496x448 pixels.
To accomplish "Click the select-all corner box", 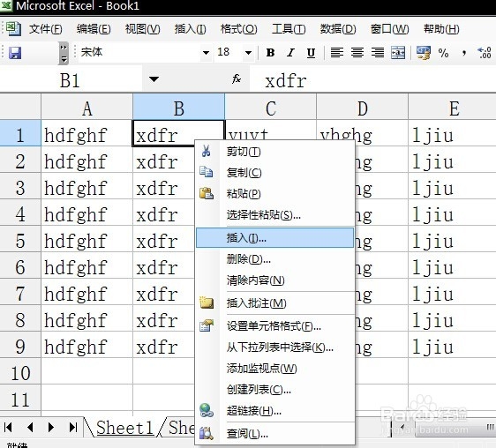I will 20,108.
